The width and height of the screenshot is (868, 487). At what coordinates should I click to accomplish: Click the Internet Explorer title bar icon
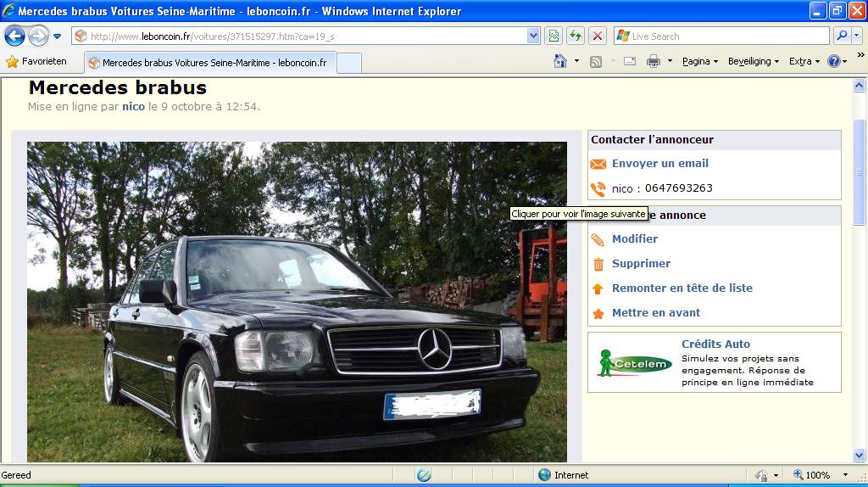8,10
